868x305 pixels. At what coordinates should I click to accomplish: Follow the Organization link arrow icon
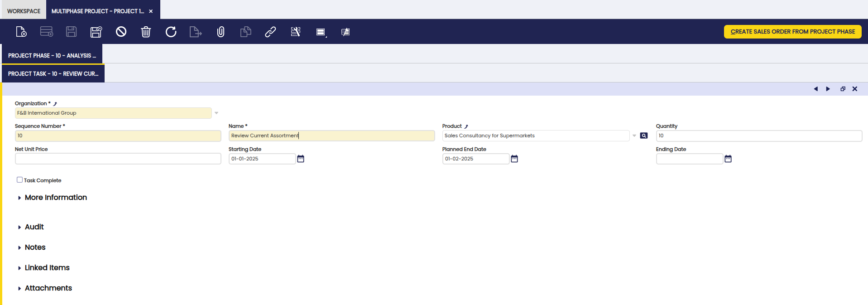coord(55,104)
